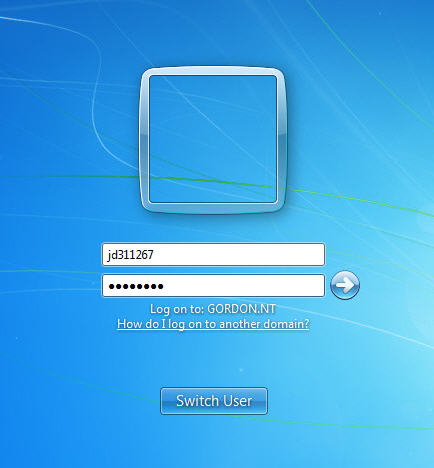Click the Switch User button
Screen dimensions: 434x468
tap(214, 401)
